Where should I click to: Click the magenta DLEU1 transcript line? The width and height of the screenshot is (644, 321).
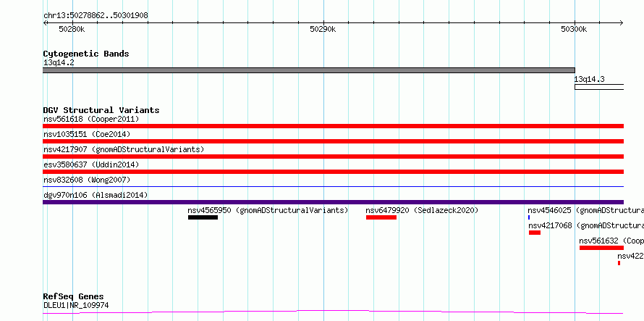(334, 312)
